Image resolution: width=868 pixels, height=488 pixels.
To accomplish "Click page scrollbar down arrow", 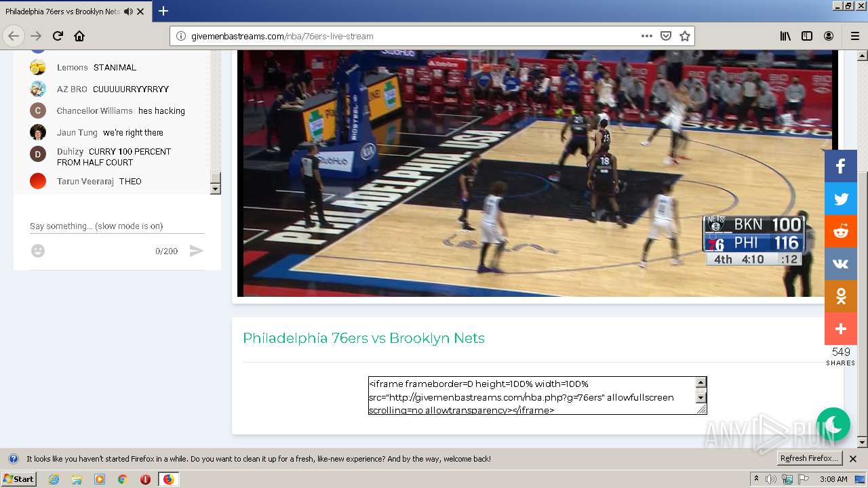I will (863, 443).
